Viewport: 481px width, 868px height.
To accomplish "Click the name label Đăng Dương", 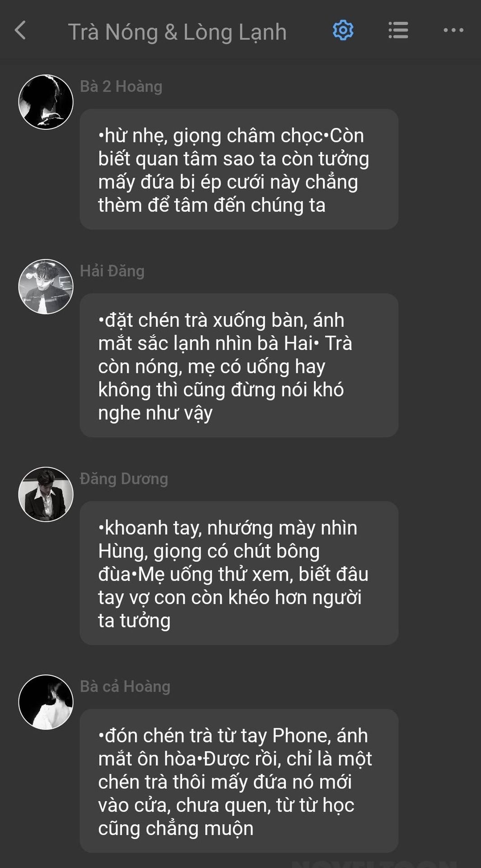I will point(124,478).
